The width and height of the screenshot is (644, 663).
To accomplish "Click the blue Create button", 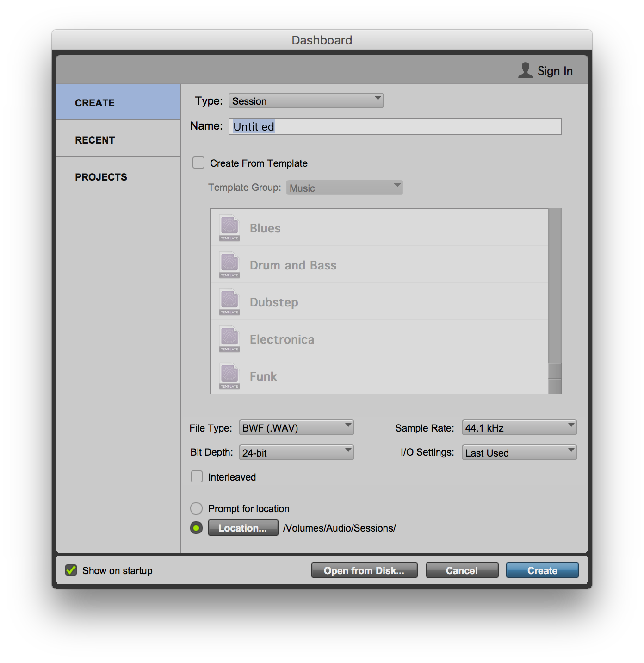I will tap(542, 570).
